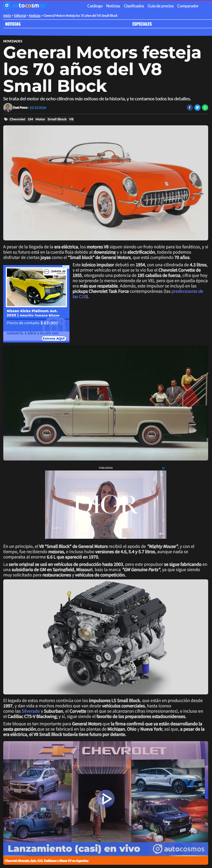This screenshot has height=868, width=212.
Task: Share the article on Twitter
Action: click(198, 107)
